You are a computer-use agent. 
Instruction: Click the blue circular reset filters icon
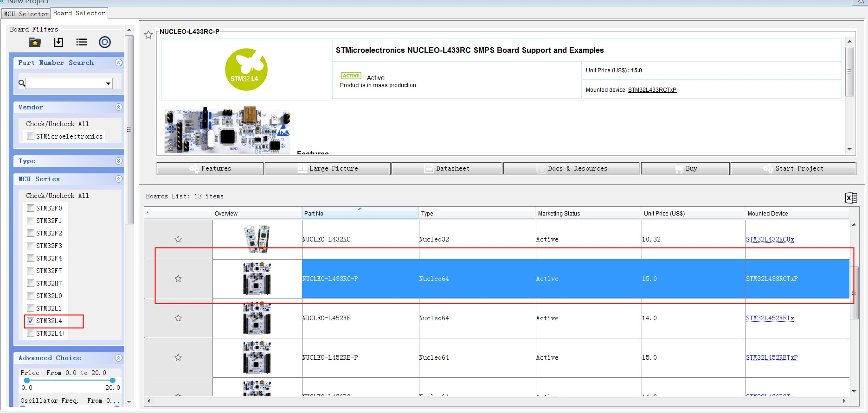click(x=105, y=43)
